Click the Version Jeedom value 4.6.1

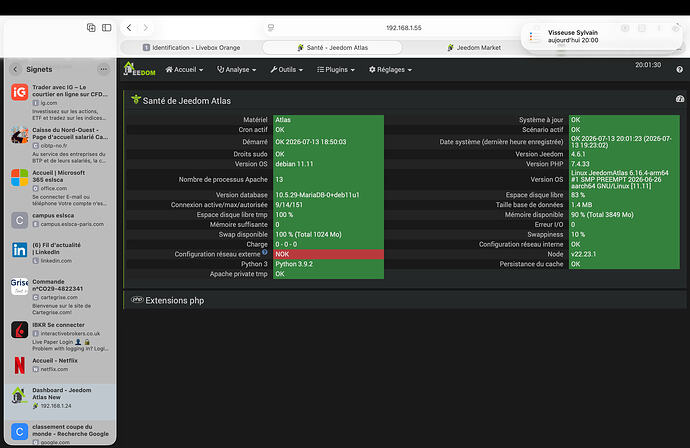(x=578, y=154)
